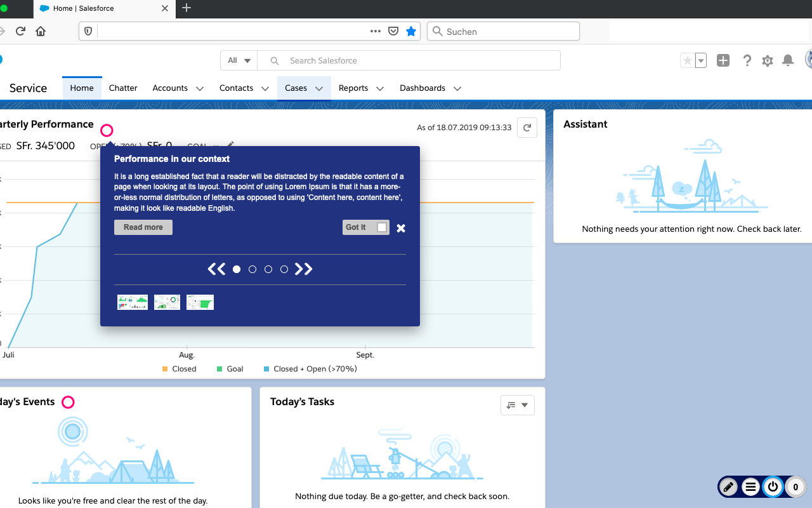
Task: Click the power icon in bottom toolbar
Action: 773,487
